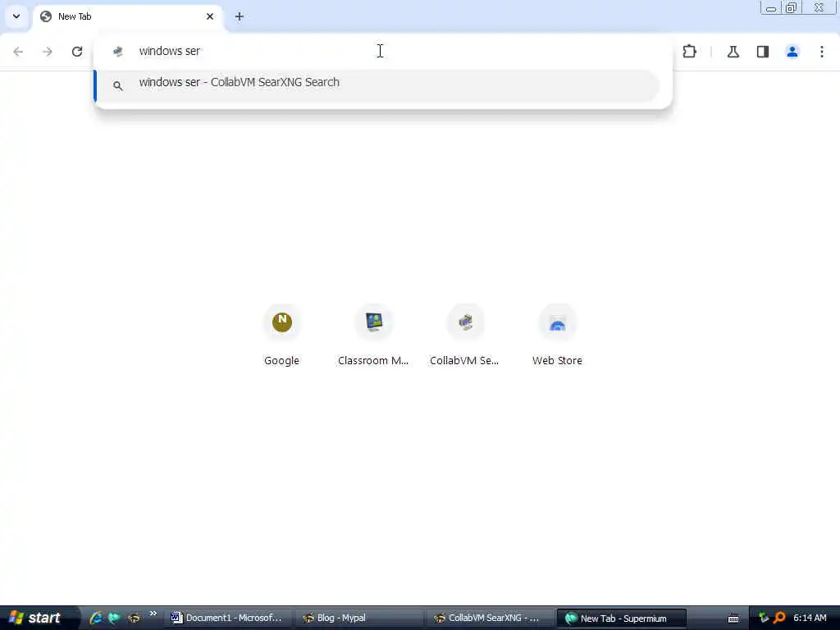Select the New Tab browser tab
The image size is (840, 630).
point(129,16)
